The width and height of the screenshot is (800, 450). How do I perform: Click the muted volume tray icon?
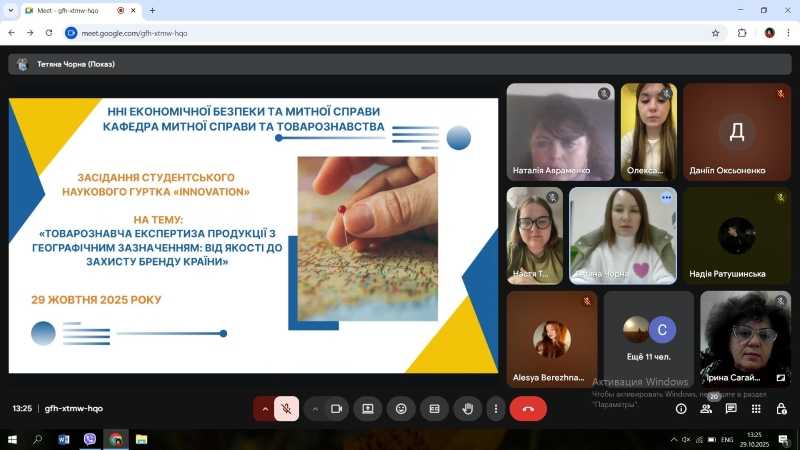tap(686, 440)
